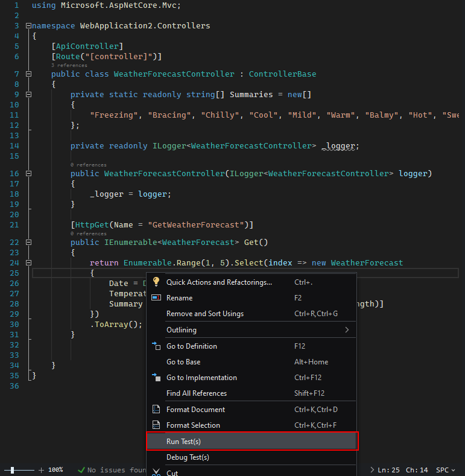Select Find All References
This screenshot has width=465, height=476.
[x=197, y=393]
